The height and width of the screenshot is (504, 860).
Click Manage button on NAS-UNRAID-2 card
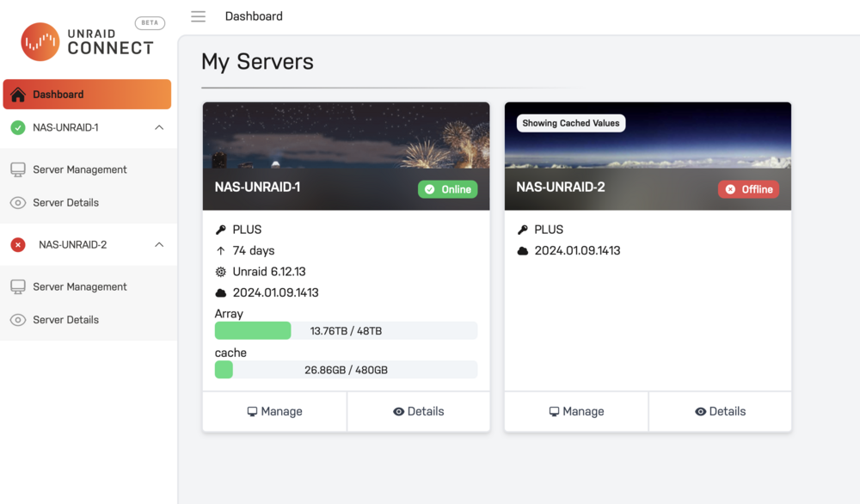tap(576, 411)
